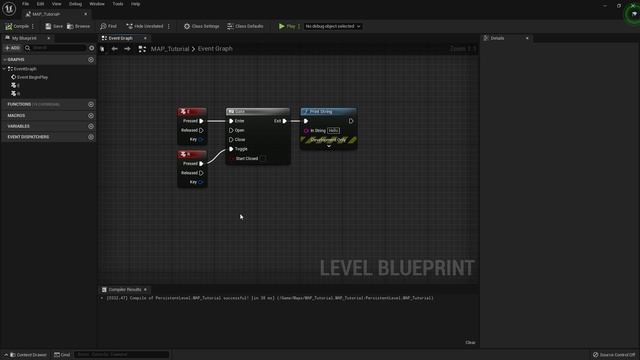Open the View menu

point(56,4)
